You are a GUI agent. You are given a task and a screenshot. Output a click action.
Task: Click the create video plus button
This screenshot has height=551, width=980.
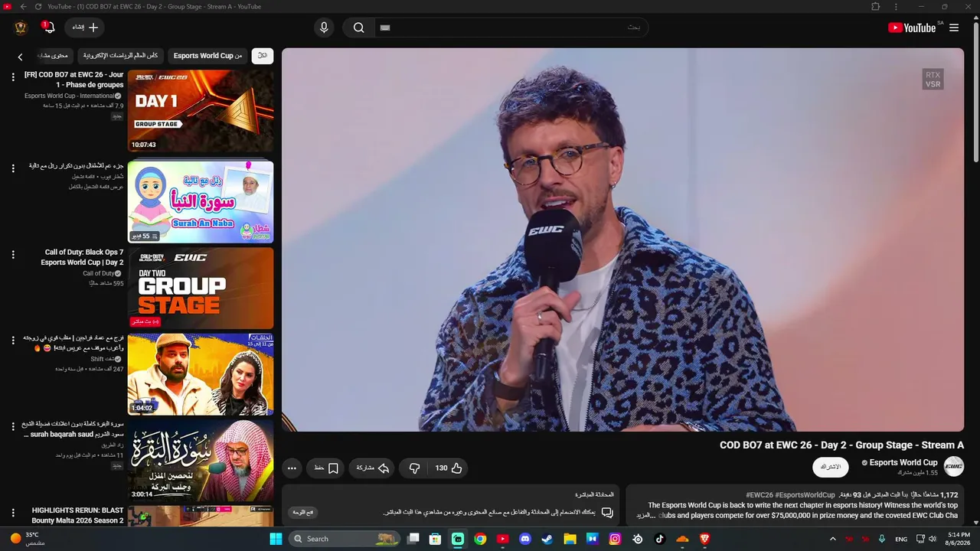point(85,28)
